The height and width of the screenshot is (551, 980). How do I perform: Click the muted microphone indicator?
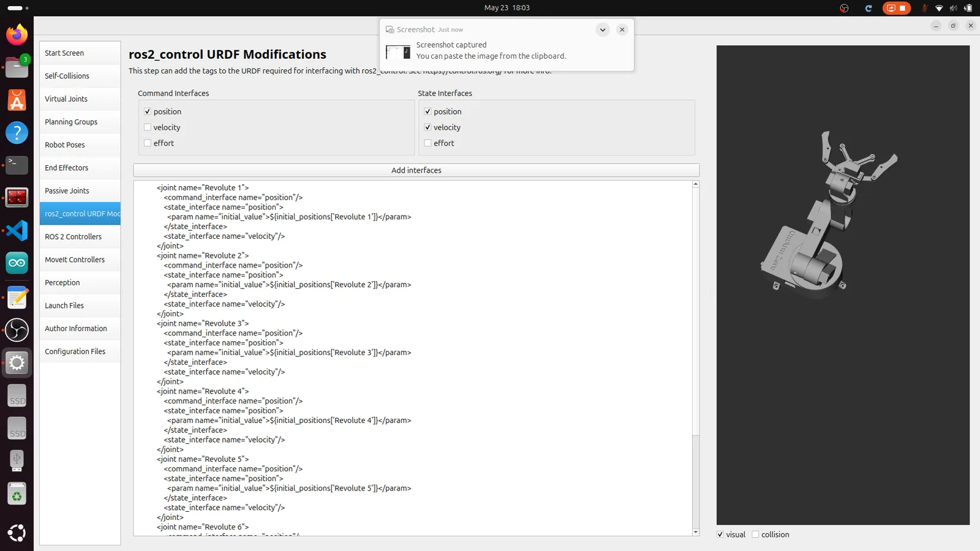coord(924,8)
